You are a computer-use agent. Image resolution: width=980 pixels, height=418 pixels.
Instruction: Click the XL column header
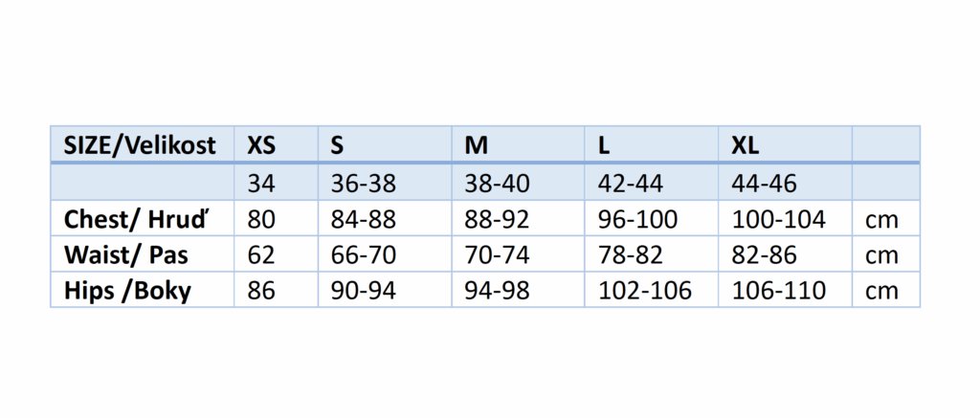(746, 145)
